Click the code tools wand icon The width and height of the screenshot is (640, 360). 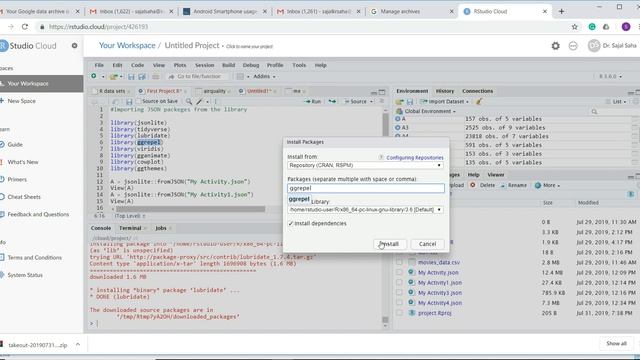pos(200,101)
